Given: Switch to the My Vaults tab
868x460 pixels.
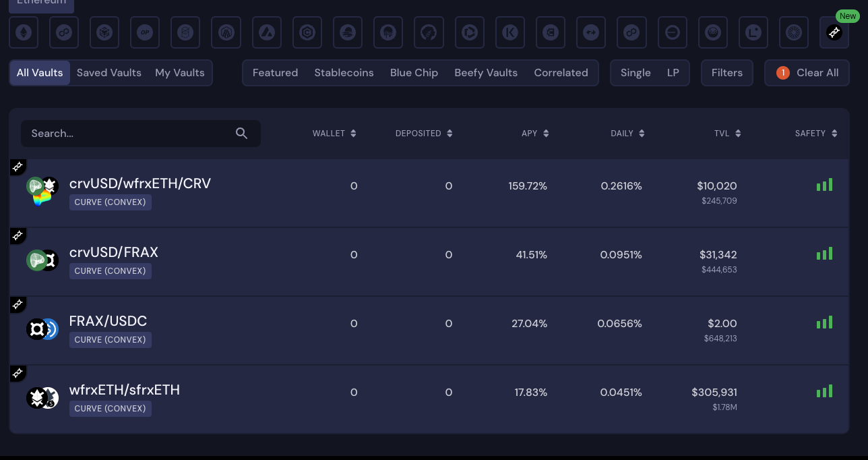Looking at the screenshot, I should 180,73.
